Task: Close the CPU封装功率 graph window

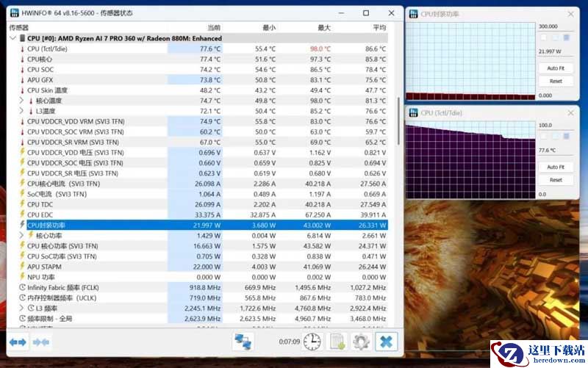Action: pyautogui.click(x=570, y=14)
